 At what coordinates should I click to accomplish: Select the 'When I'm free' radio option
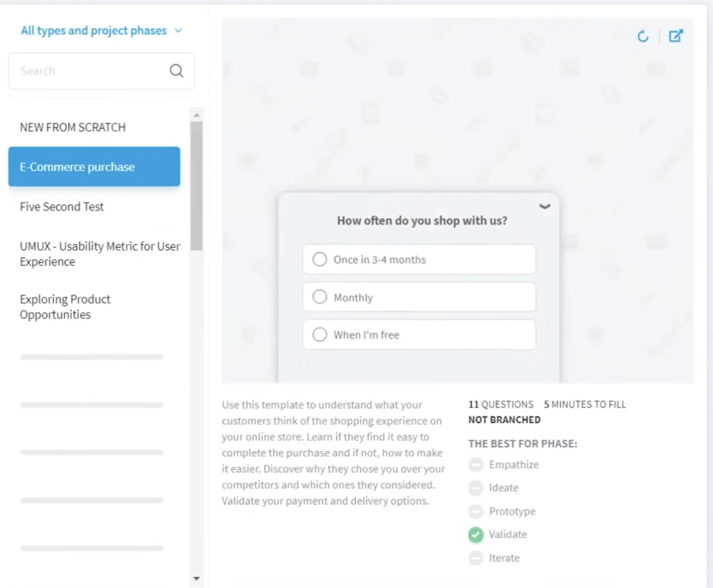click(419, 335)
